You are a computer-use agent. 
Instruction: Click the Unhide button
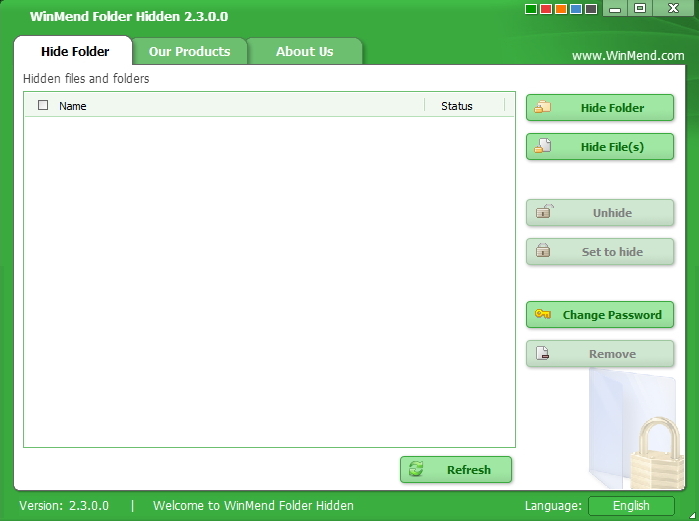pos(600,213)
